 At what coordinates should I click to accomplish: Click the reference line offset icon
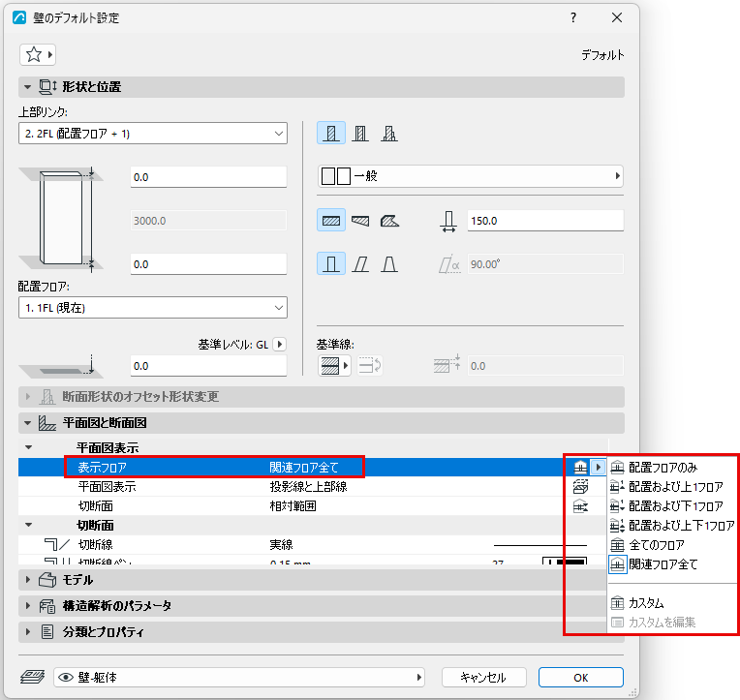447,364
